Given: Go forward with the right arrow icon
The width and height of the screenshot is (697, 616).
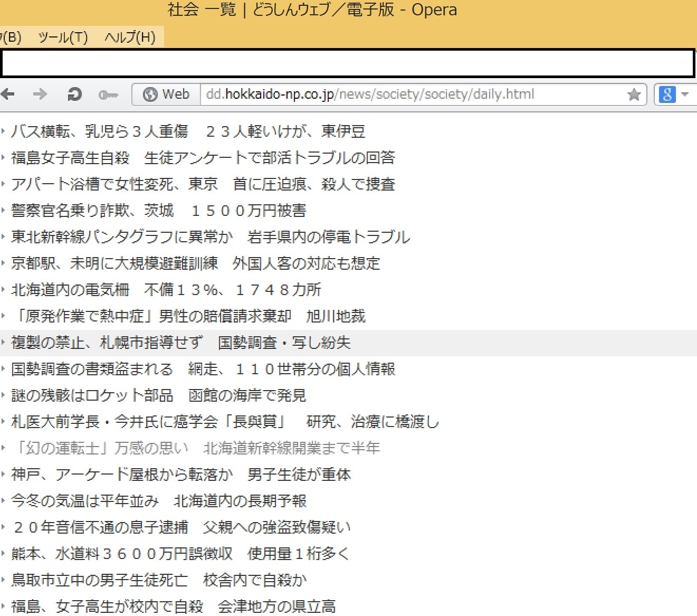Looking at the screenshot, I should pyautogui.click(x=40, y=94).
